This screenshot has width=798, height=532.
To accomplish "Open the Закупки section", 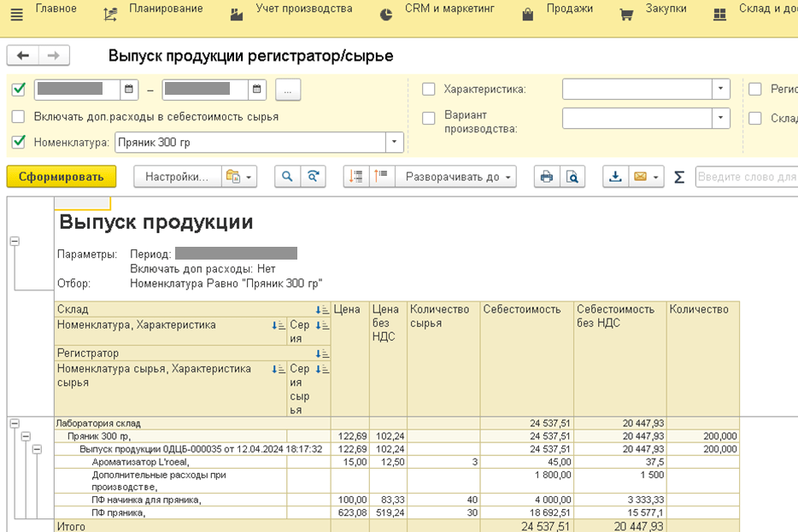I will pos(666,9).
